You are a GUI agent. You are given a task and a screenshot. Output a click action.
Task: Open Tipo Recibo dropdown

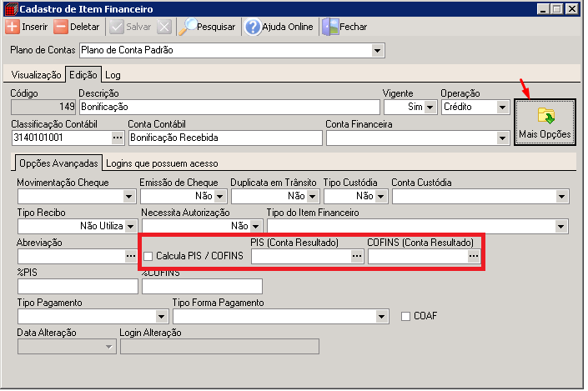[130, 227]
